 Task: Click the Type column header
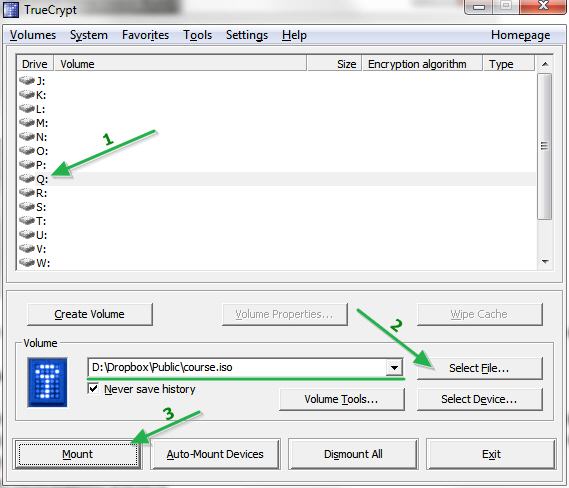click(x=509, y=64)
